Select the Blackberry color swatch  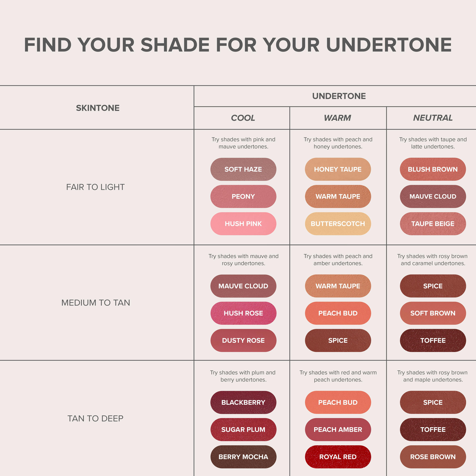[x=243, y=402]
